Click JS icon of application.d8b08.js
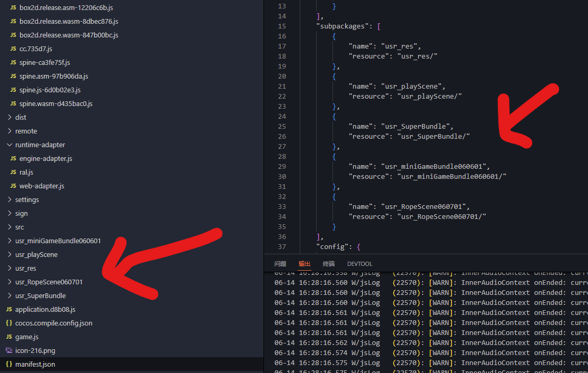This screenshot has width=588, height=373. pos(9,310)
